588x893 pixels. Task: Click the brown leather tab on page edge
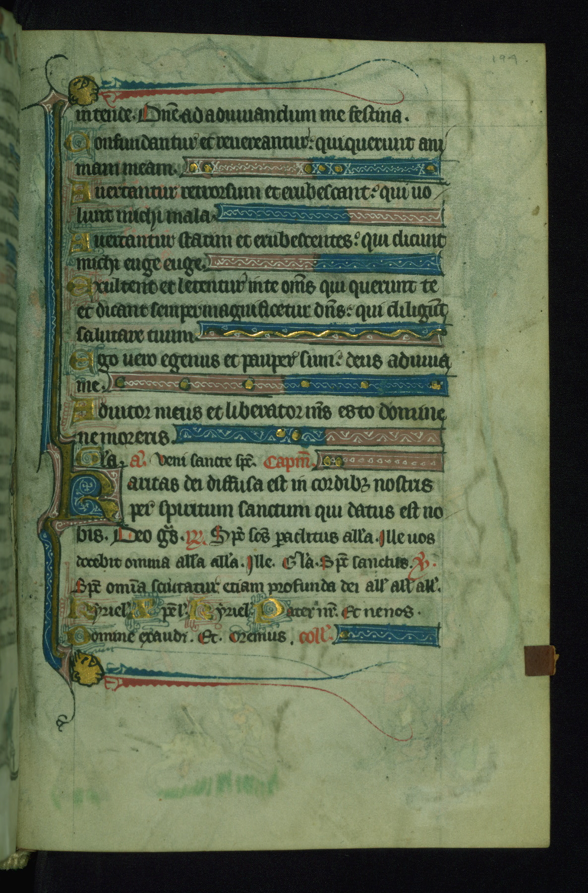(540, 660)
